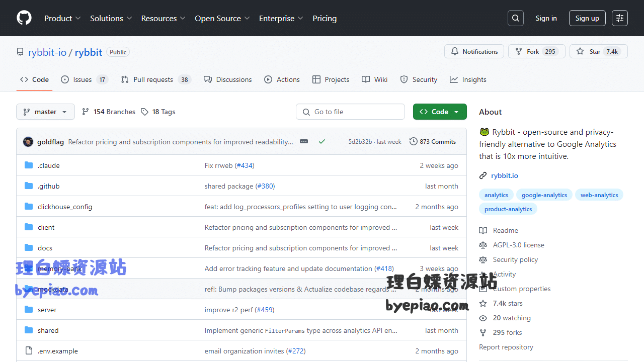Click the Report repository link
This screenshot has height=362, width=644.
[x=506, y=347]
